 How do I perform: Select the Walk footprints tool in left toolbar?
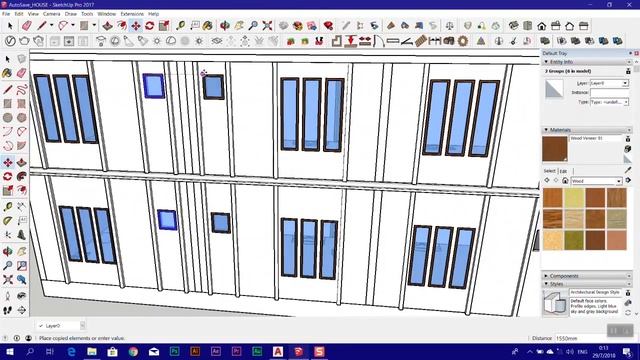coord(7,310)
